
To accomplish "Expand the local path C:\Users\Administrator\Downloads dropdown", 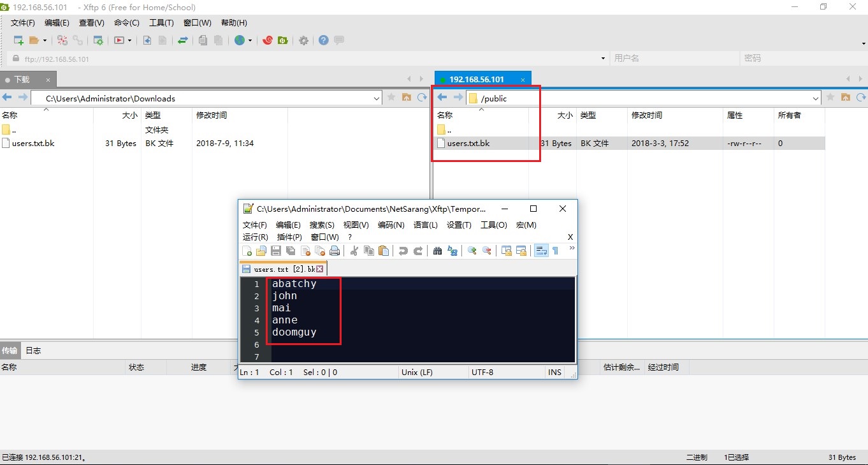I will [x=376, y=98].
